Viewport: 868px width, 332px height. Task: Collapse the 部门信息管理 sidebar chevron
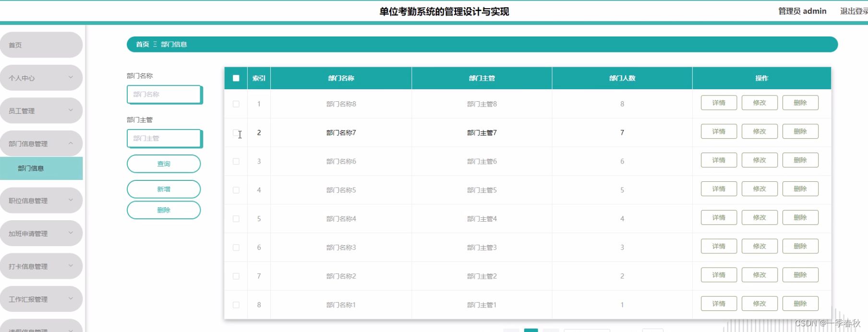coord(71,143)
